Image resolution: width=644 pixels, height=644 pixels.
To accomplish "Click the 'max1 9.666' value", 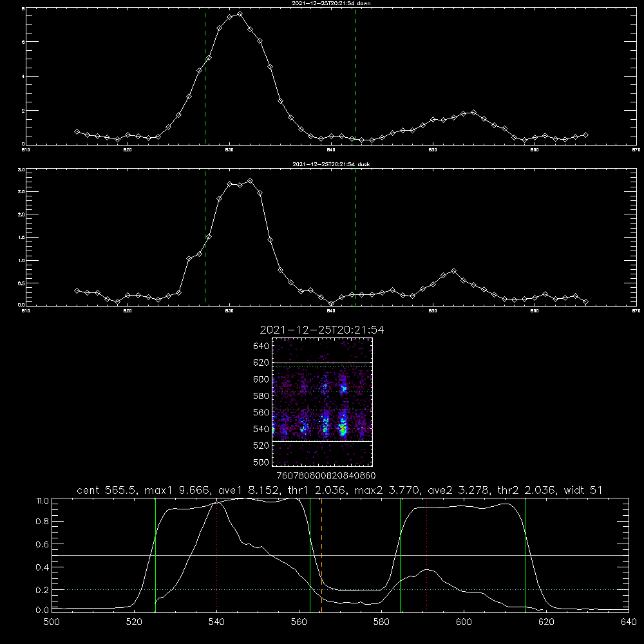I will coord(178,490).
